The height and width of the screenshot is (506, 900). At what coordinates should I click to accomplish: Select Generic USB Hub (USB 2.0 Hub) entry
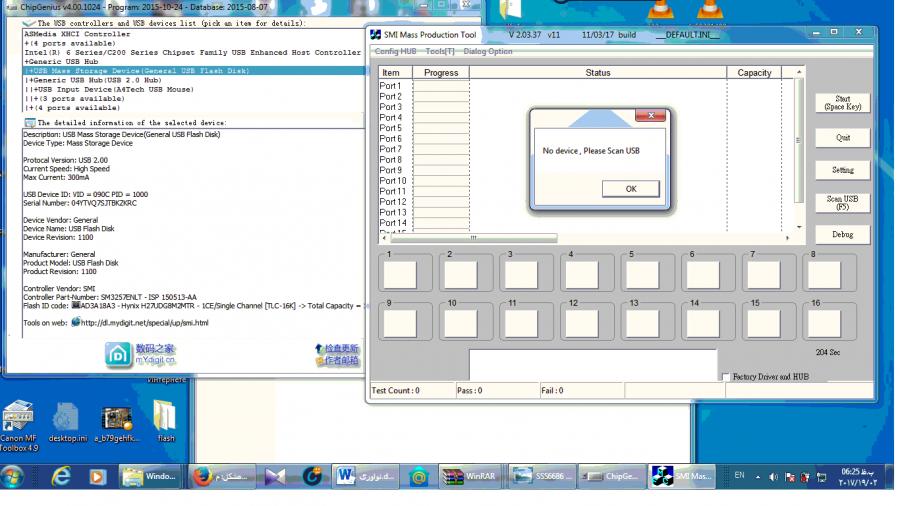[95, 80]
